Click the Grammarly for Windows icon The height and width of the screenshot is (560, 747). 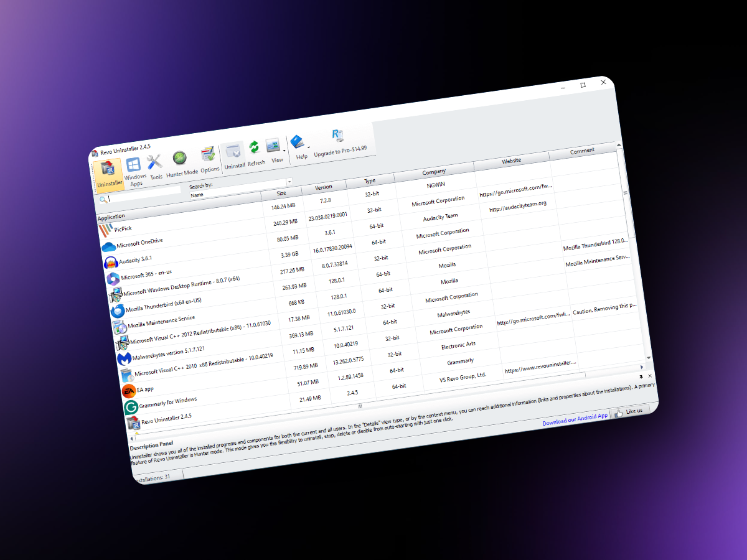click(x=131, y=407)
